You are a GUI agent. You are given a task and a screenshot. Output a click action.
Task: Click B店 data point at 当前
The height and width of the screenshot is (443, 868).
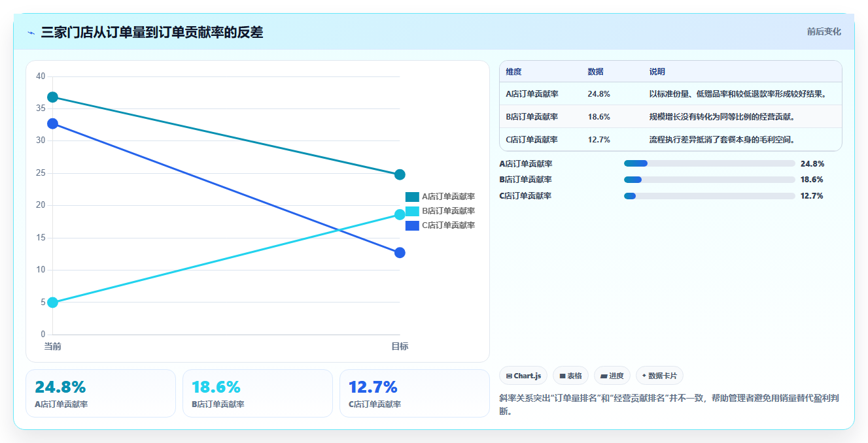click(x=53, y=303)
